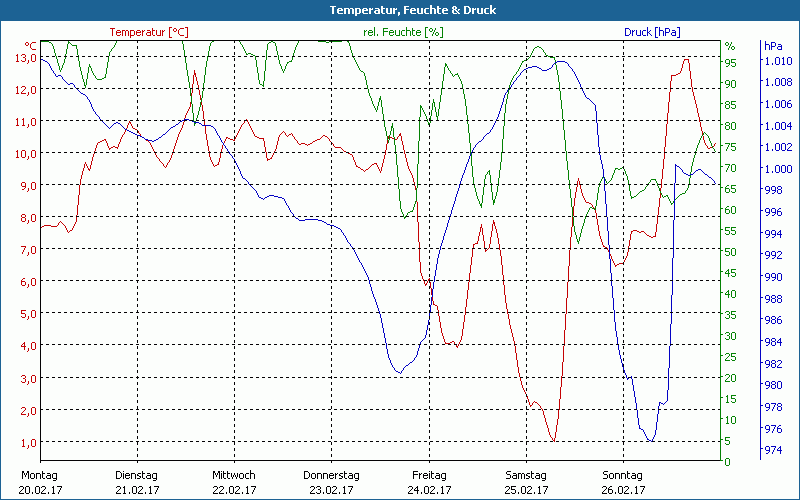Click the Montag 20.02.17 date label
The image size is (800, 500).
click(x=40, y=482)
